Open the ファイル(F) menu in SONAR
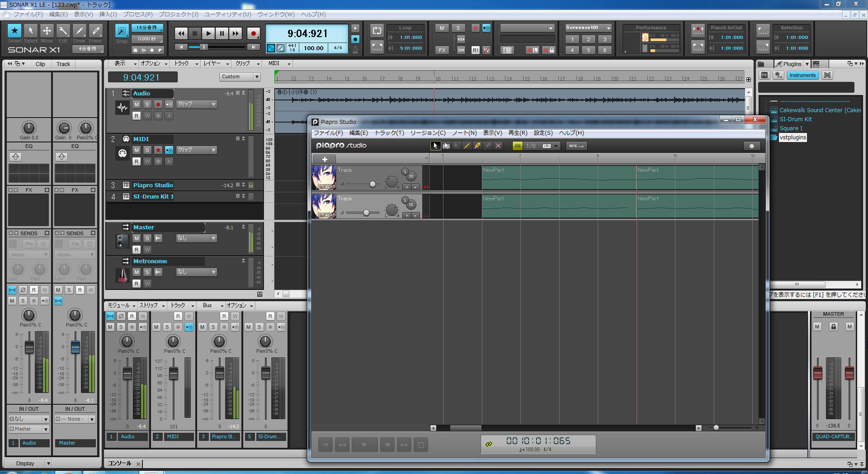The height and width of the screenshot is (474, 868). point(28,14)
